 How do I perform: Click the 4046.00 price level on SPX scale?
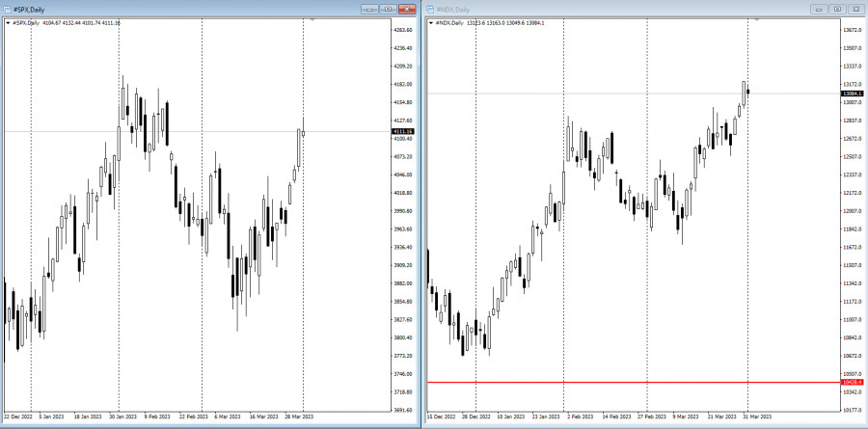point(402,174)
